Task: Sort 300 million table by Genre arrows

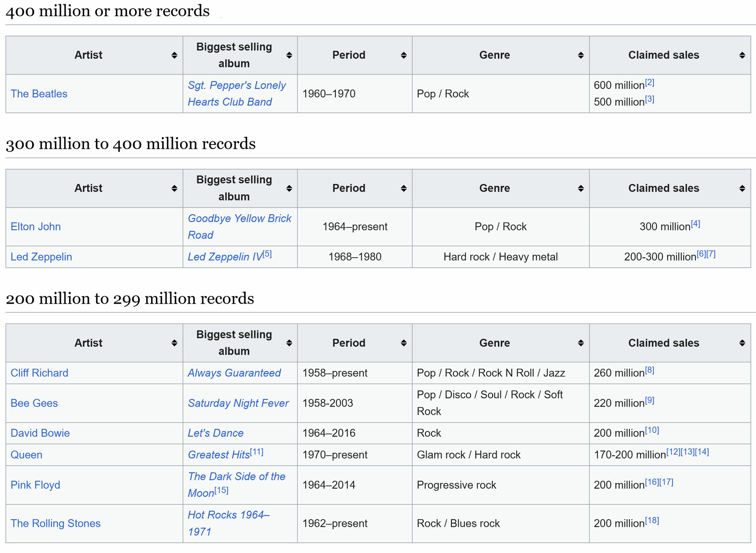Action: (x=581, y=188)
